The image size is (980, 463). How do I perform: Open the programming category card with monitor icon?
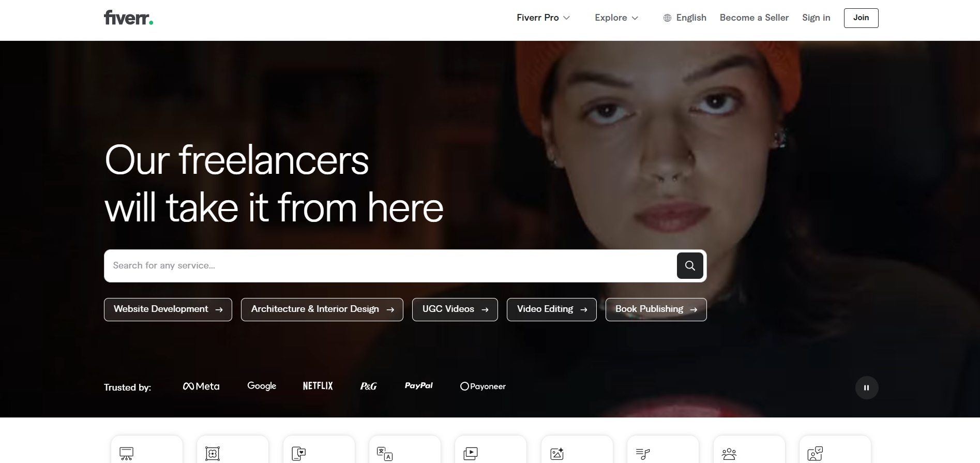127,453
